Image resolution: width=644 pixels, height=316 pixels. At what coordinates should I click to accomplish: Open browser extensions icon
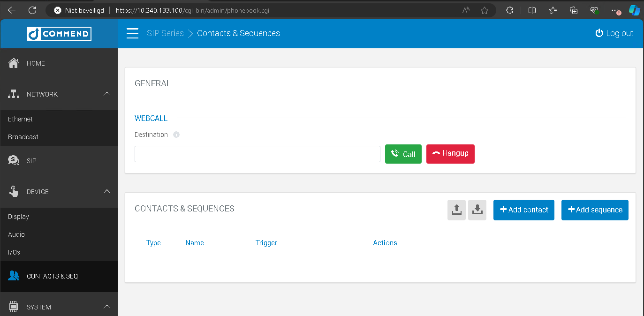click(509, 10)
